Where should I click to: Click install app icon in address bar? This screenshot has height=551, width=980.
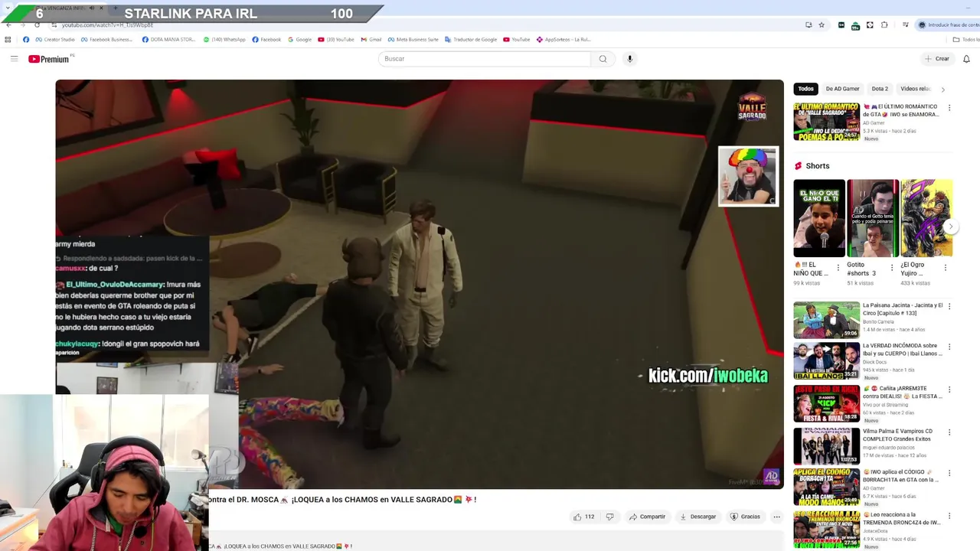point(808,25)
